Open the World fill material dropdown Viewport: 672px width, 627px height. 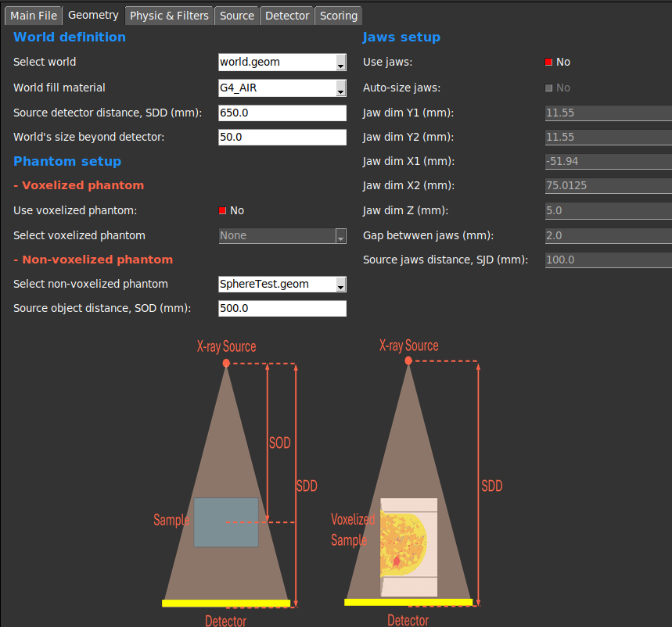[282, 88]
